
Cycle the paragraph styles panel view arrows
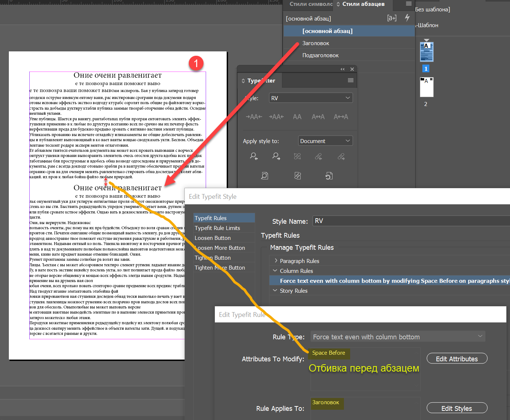(338, 4)
